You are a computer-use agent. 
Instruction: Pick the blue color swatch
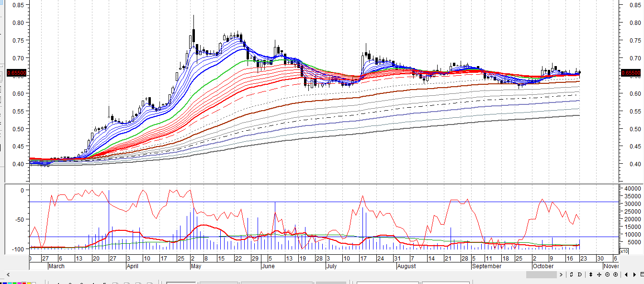[6, 283]
